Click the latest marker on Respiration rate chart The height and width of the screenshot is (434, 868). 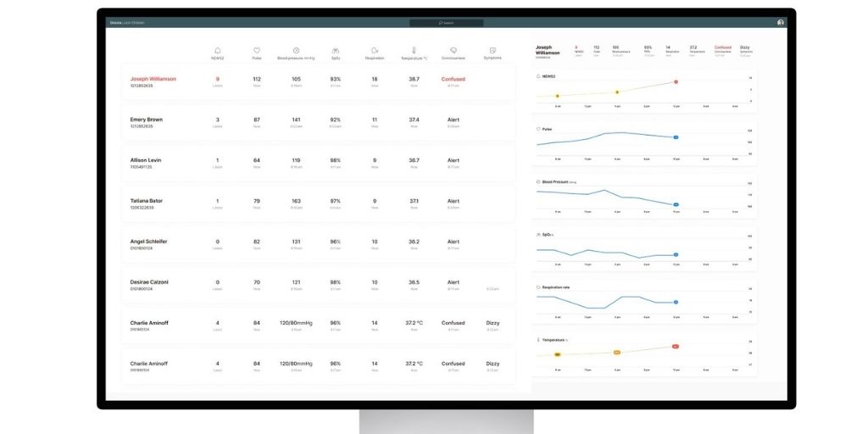[x=676, y=302]
